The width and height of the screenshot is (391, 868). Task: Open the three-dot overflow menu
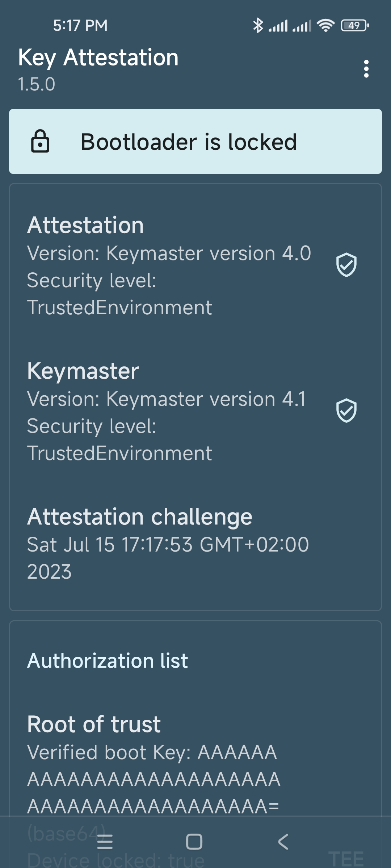click(x=366, y=69)
